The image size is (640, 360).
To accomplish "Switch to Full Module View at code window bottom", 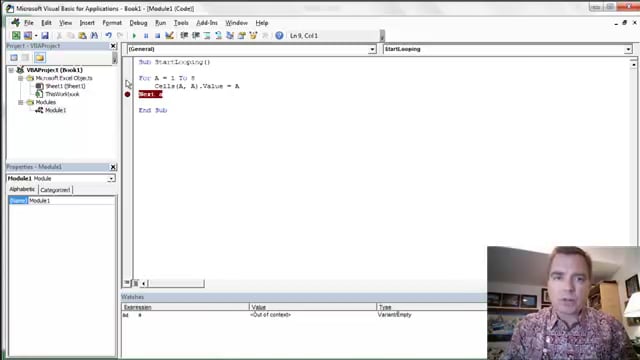I will pos(136,283).
